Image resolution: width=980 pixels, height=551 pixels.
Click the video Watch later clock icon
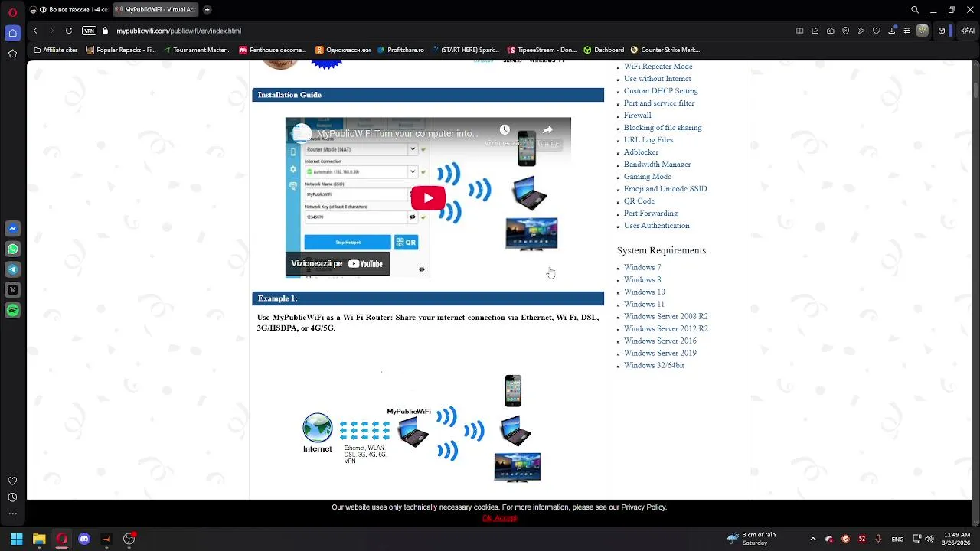click(505, 130)
